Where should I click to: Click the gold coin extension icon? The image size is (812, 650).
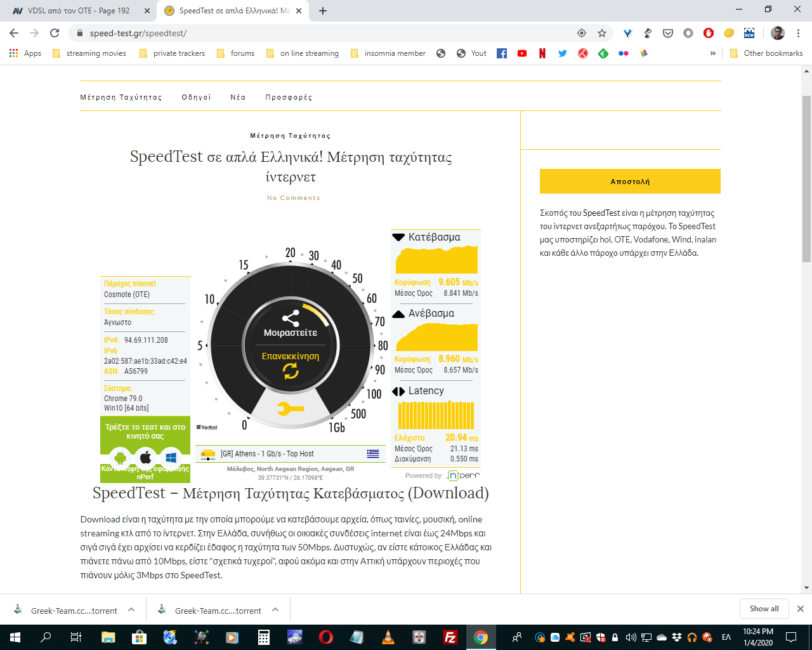[729, 33]
